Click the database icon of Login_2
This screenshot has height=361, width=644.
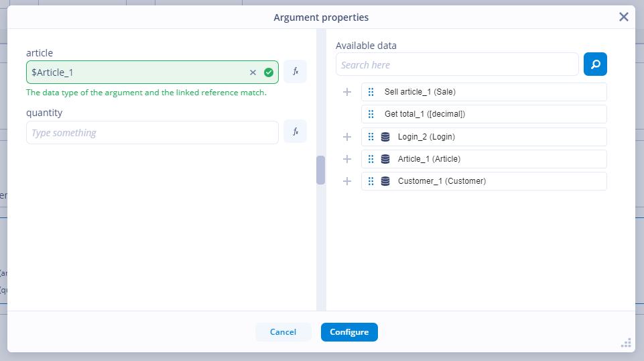point(385,137)
